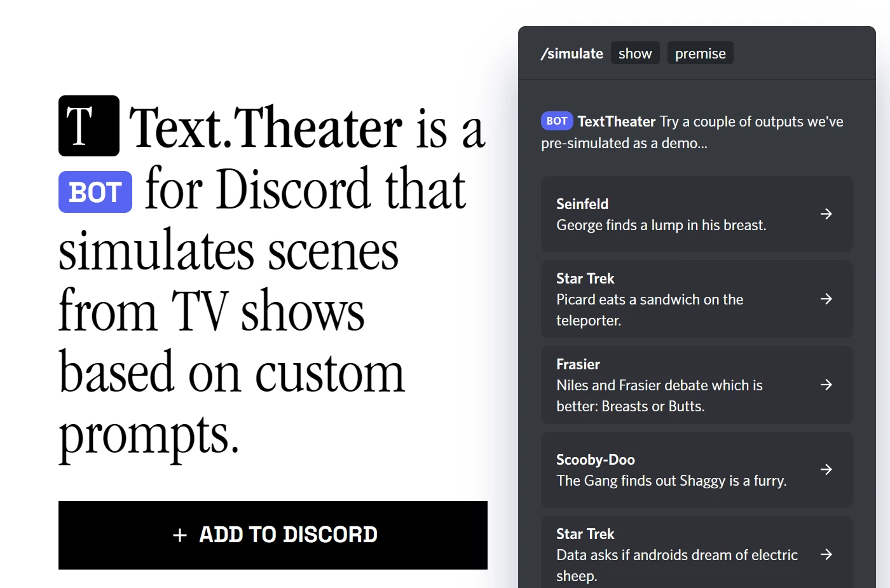Select the "premise" parameter chip
The height and width of the screenshot is (588, 890).
[x=700, y=53]
